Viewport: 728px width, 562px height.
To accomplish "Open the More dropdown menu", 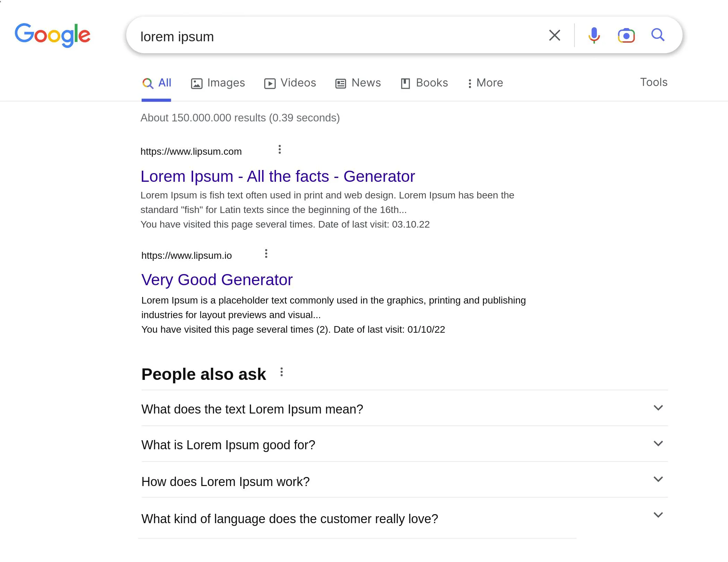I will point(485,83).
